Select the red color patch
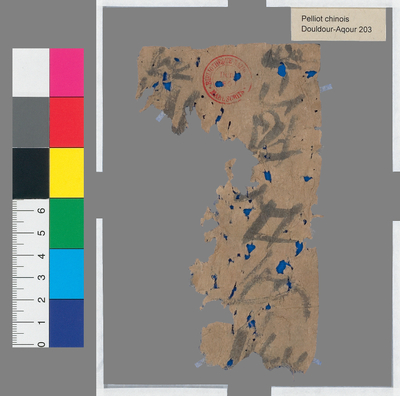 pyautogui.click(x=67, y=122)
